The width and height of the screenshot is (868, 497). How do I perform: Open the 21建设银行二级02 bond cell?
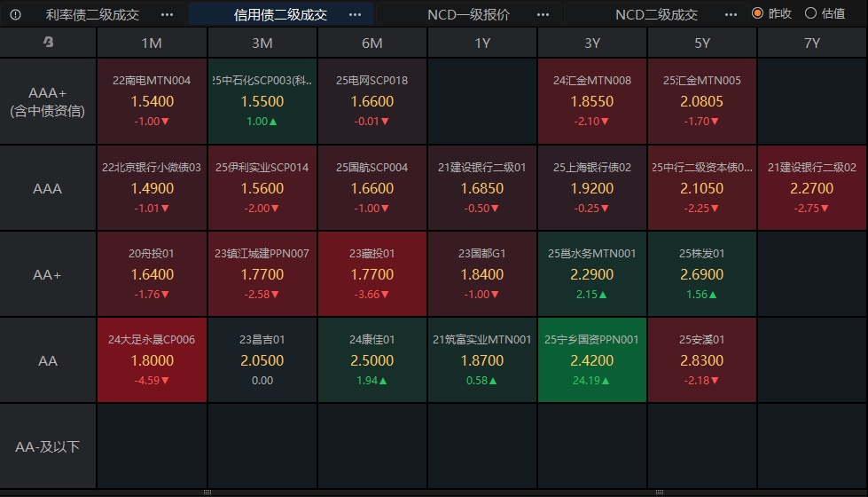coord(811,188)
